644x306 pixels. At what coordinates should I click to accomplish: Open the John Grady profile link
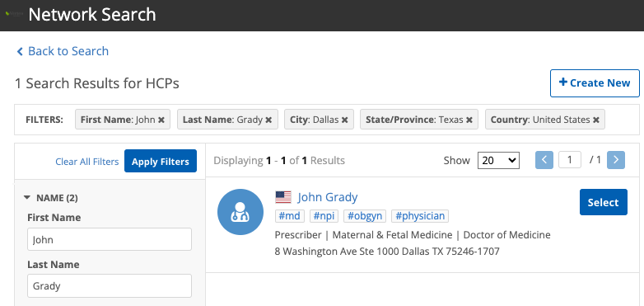328,197
